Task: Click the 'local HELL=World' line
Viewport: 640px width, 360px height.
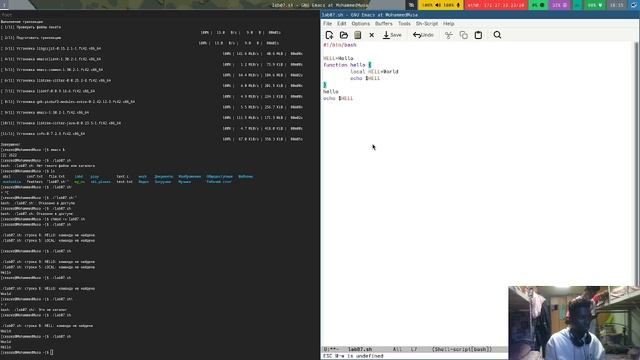Action: 374,71
